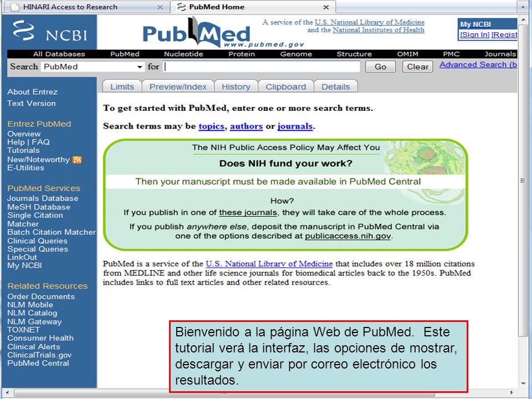The height and width of the screenshot is (399, 532).
Task: Click the Go button
Action: coord(380,67)
